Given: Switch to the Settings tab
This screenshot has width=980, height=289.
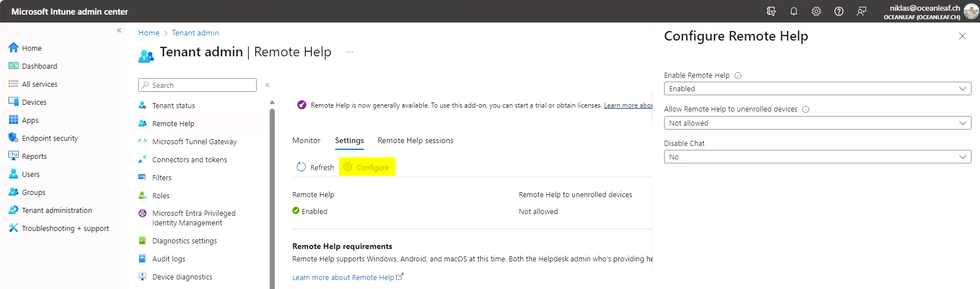Looking at the screenshot, I should [349, 140].
